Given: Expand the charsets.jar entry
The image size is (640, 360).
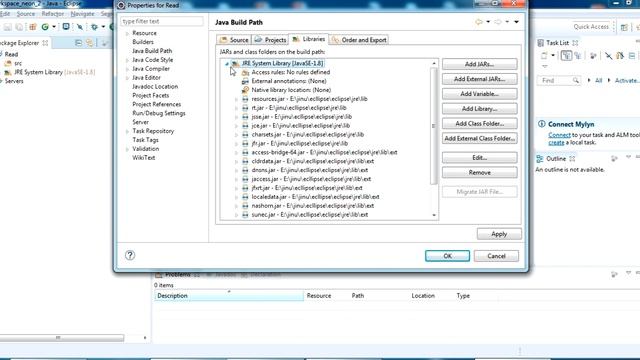Looking at the screenshot, I should pos(236,135).
